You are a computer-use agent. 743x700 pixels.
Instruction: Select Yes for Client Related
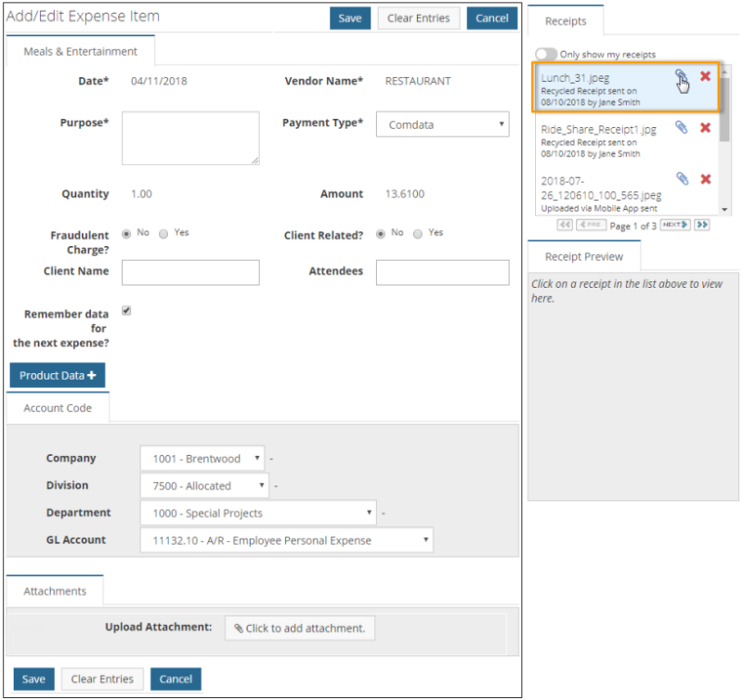pyautogui.click(x=420, y=233)
